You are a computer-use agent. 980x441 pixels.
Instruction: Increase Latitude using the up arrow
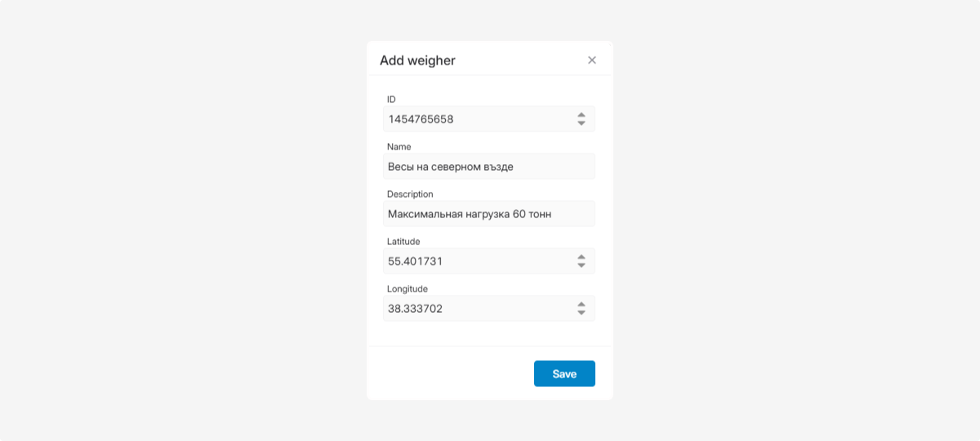581,257
